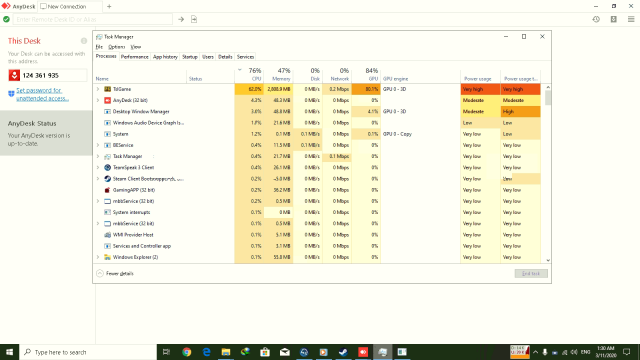Expand the TslGame process group
Viewport: 640px width, 360px height.
coord(98,89)
